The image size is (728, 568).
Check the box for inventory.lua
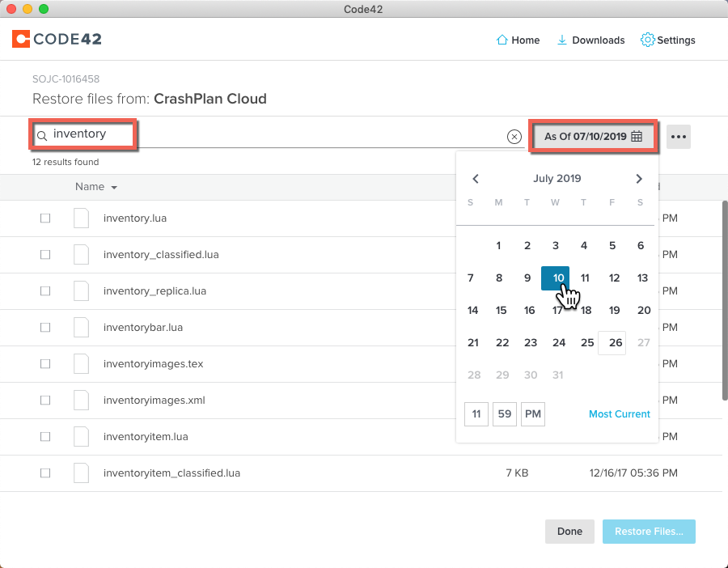[45, 218]
